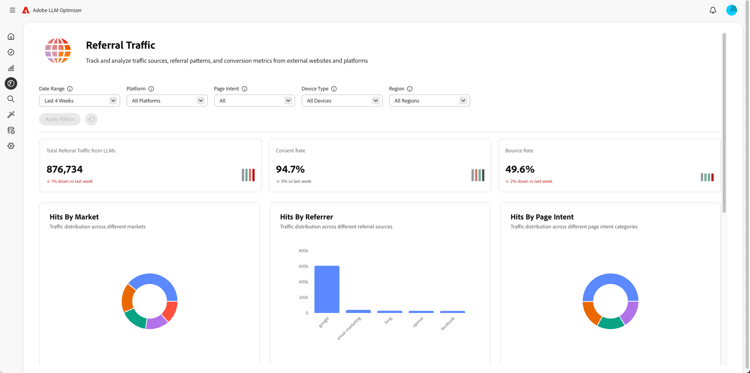Viewport: 750px width, 373px height.
Task: Click the email marketing bar in chart
Action: click(x=358, y=311)
